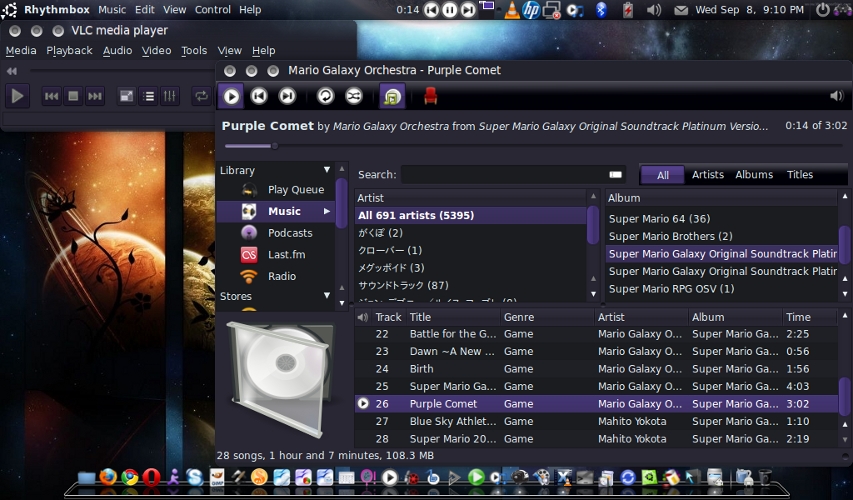This screenshot has width=853, height=500.
Task: Select All 691 artists row
Action: (x=471, y=215)
